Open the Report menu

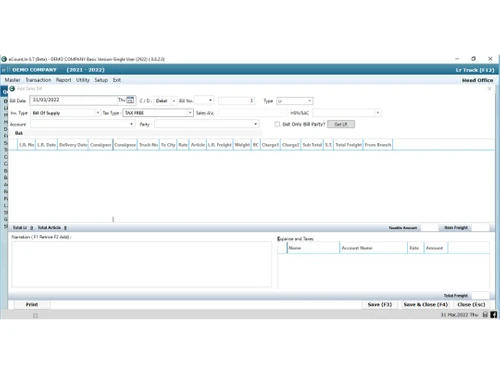coord(63,80)
